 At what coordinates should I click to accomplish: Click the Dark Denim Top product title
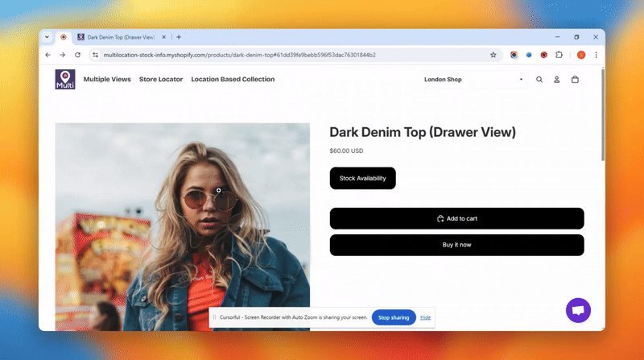[x=423, y=132]
